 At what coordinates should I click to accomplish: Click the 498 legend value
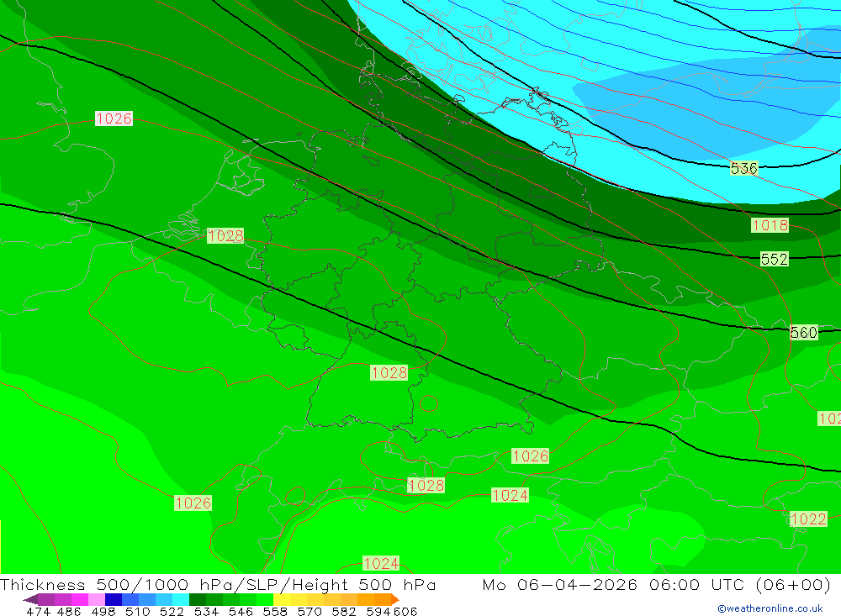pyautogui.click(x=103, y=612)
